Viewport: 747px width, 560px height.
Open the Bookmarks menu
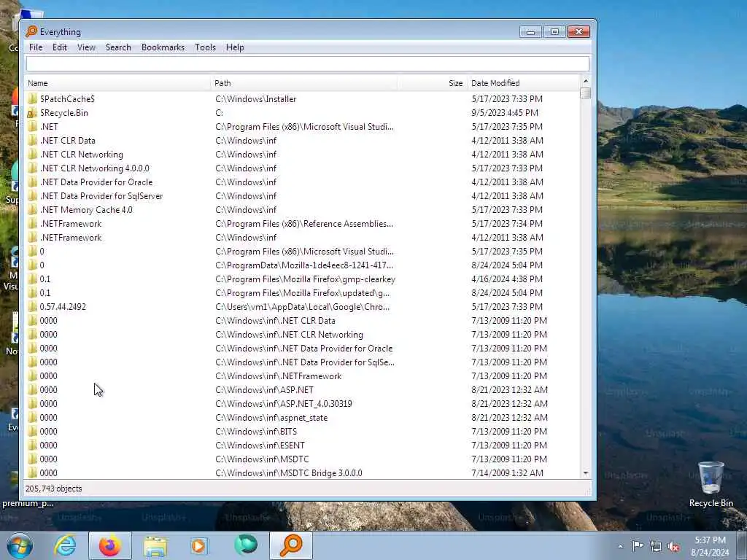click(163, 47)
